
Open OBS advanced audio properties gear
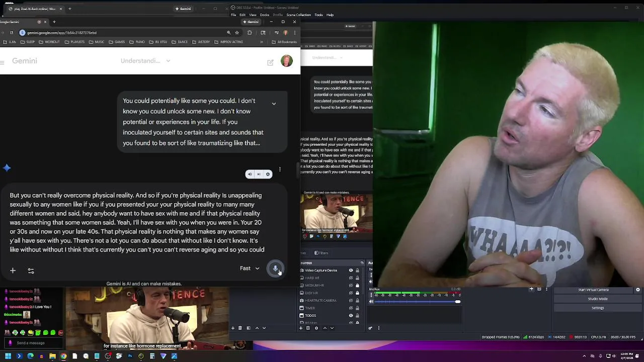tap(370, 328)
